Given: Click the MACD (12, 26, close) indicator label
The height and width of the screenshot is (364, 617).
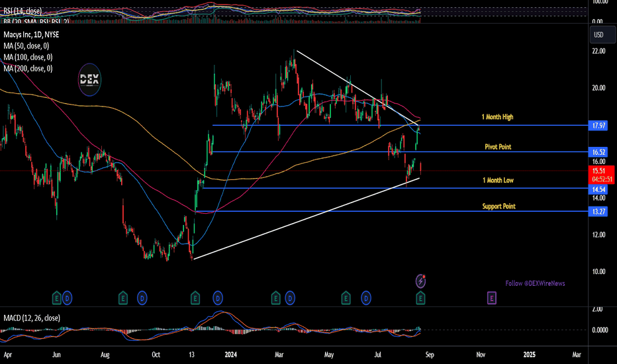Looking at the screenshot, I should [32, 318].
